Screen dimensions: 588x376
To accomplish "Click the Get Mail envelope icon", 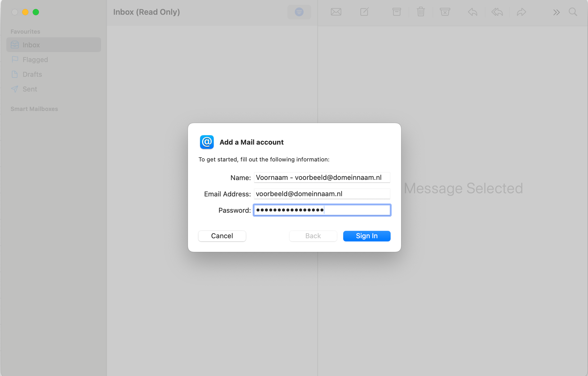I will [336, 12].
